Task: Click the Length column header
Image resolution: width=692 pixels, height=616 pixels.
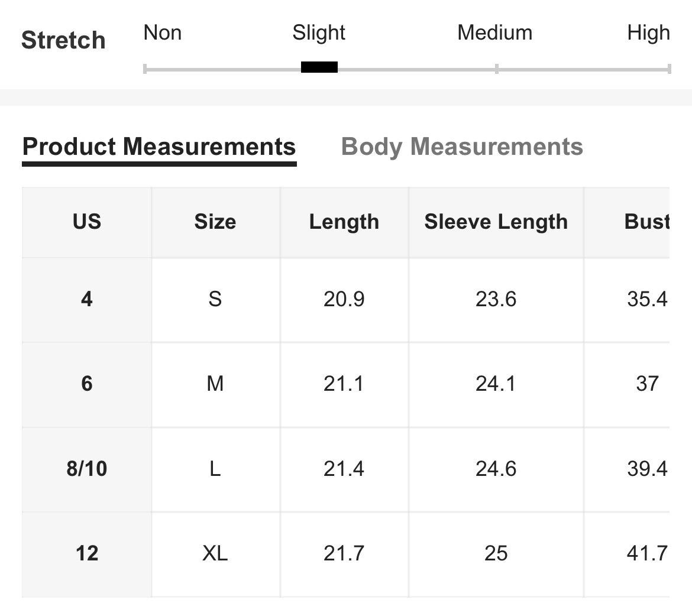Action: coord(344,222)
